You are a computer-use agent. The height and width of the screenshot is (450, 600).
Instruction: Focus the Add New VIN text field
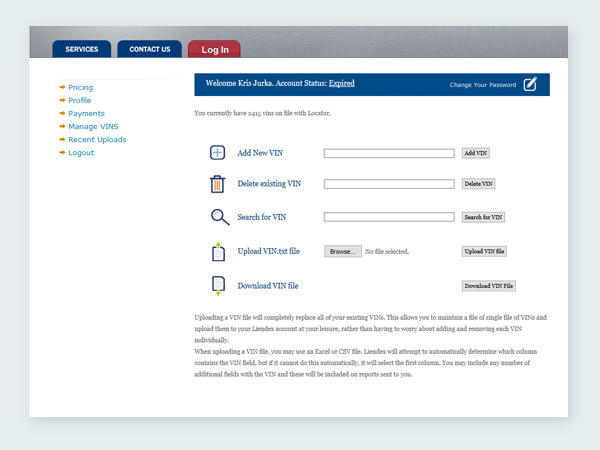click(x=389, y=153)
